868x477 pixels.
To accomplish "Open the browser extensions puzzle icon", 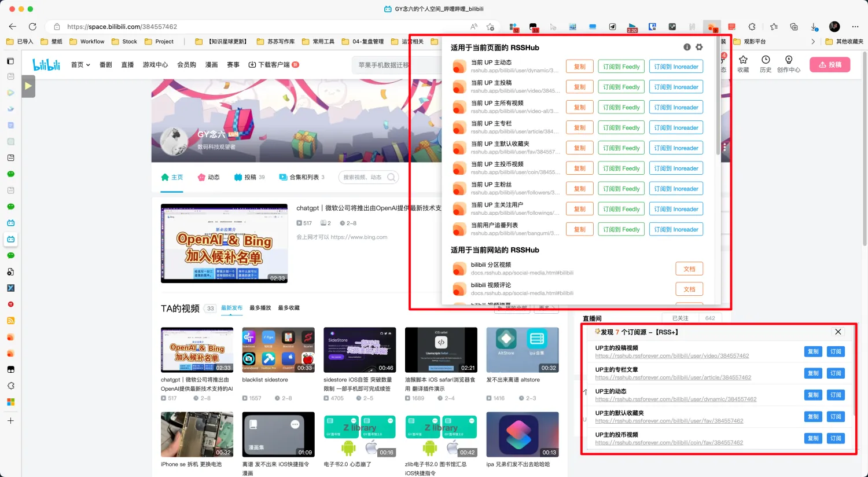I will [752, 27].
